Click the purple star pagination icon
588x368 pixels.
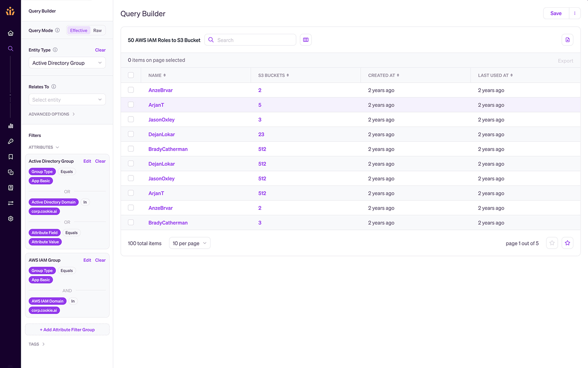pos(568,243)
